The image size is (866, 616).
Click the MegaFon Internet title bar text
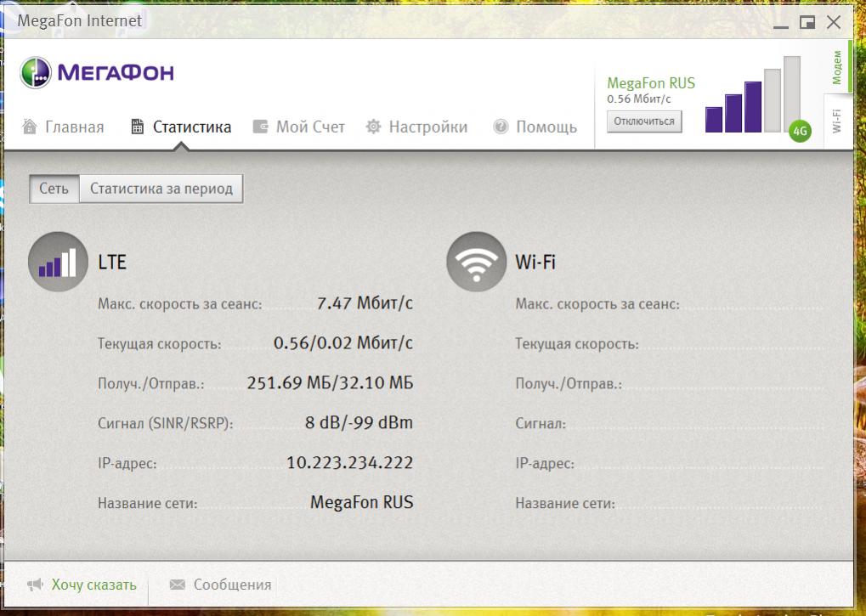pos(80,21)
